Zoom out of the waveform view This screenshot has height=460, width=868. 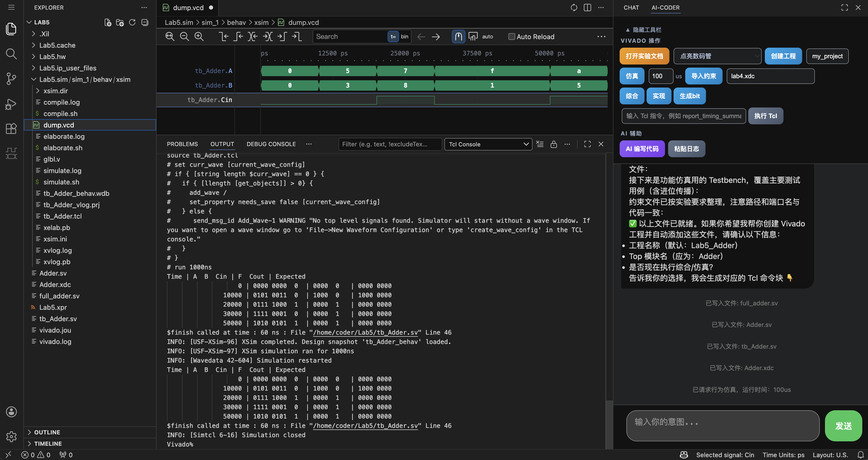[x=184, y=36]
